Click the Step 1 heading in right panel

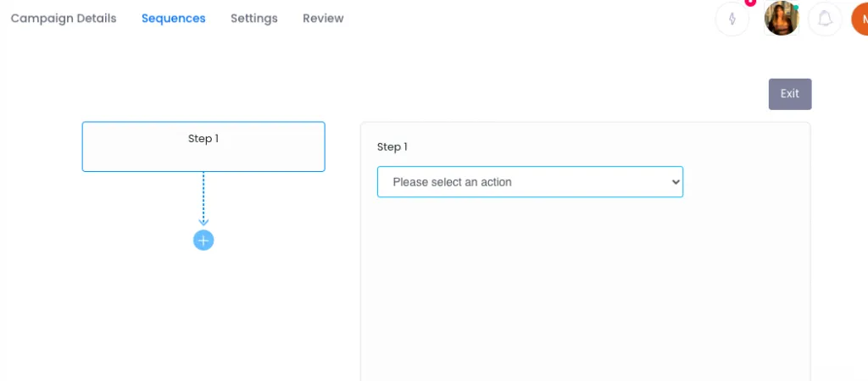coord(392,147)
